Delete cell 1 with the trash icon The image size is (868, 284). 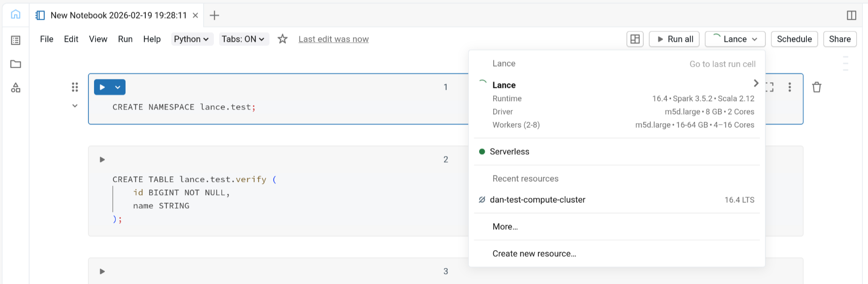(817, 87)
